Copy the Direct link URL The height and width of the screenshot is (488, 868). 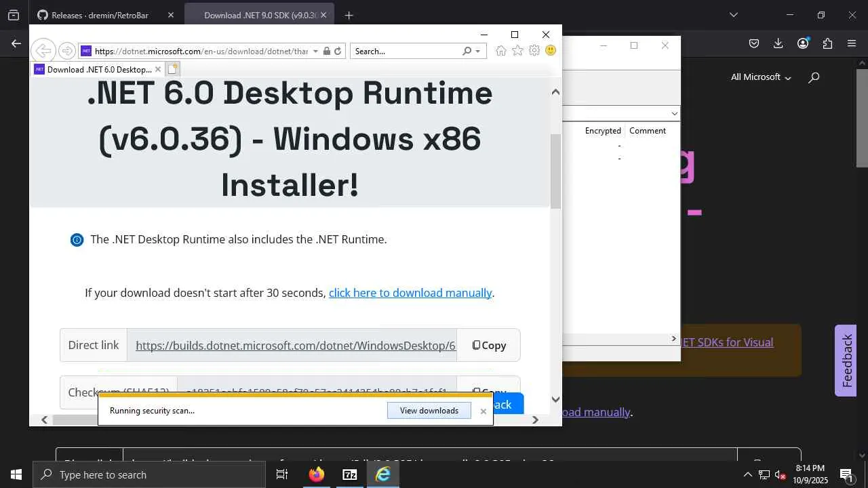pos(489,346)
